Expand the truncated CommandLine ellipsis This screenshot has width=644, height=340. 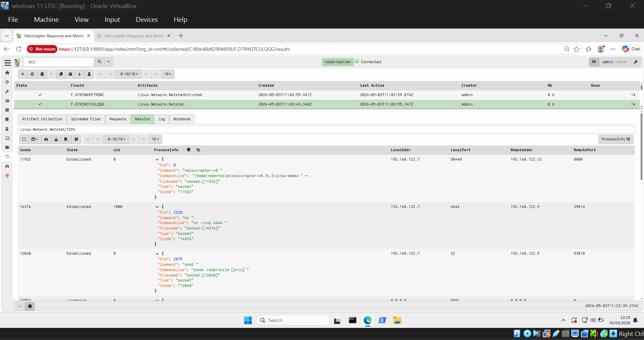(x=306, y=176)
